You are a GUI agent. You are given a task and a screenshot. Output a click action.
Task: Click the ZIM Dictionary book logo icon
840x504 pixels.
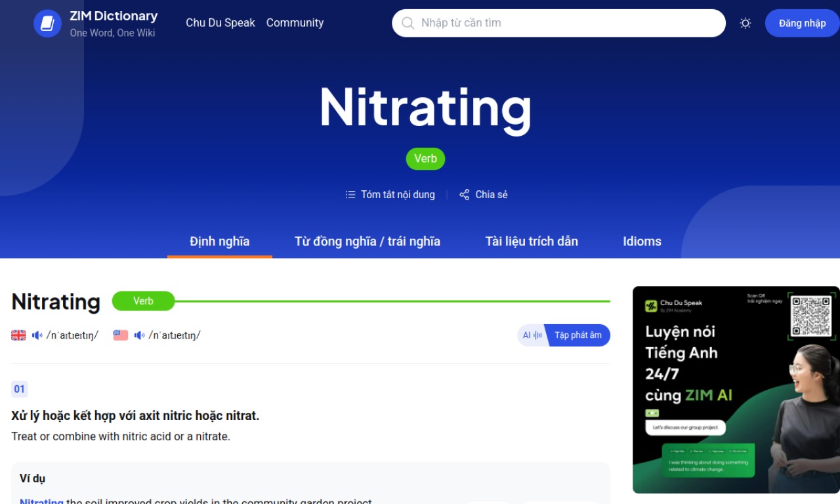point(47,23)
